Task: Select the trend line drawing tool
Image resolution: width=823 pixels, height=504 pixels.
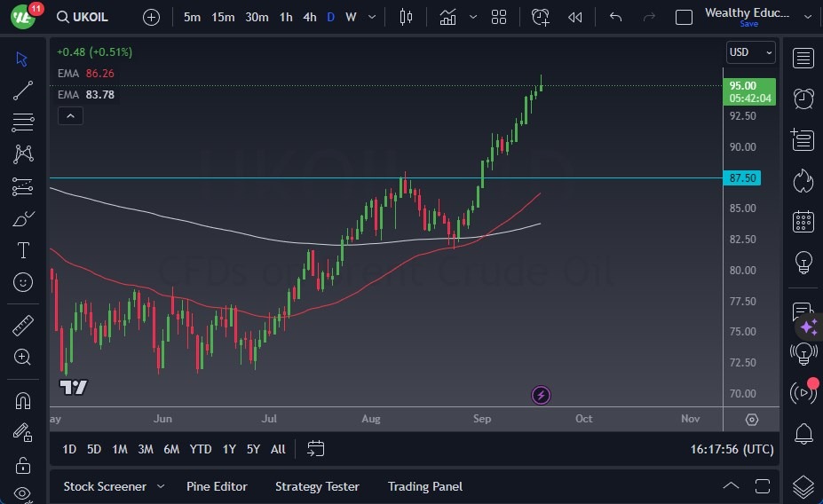Action: coord(23,90)
